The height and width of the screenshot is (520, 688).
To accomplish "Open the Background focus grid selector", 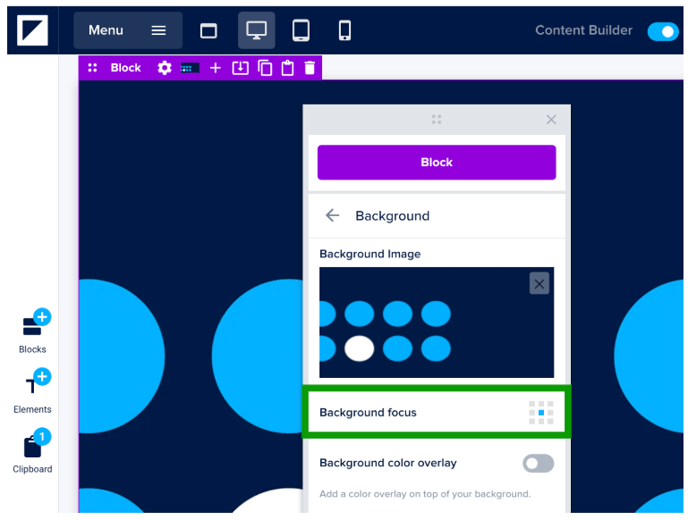I will point(540,412).
